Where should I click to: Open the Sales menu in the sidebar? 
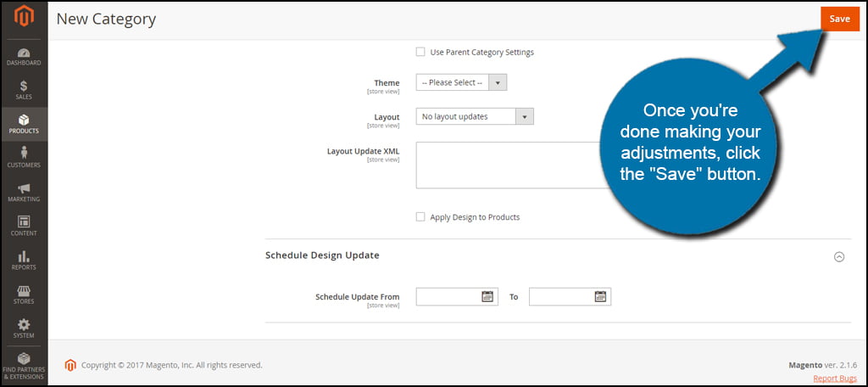(24, 90)
